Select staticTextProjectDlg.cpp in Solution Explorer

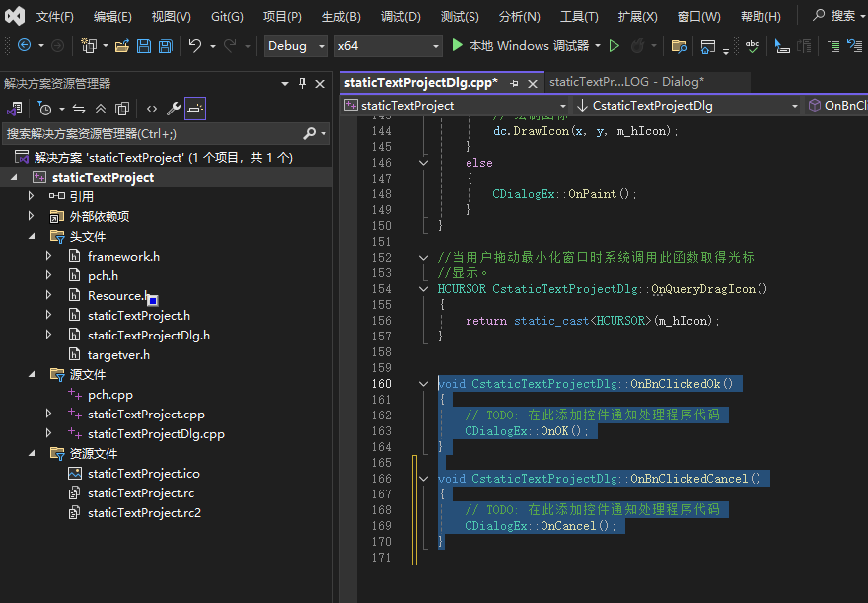[x=156, y=434]
